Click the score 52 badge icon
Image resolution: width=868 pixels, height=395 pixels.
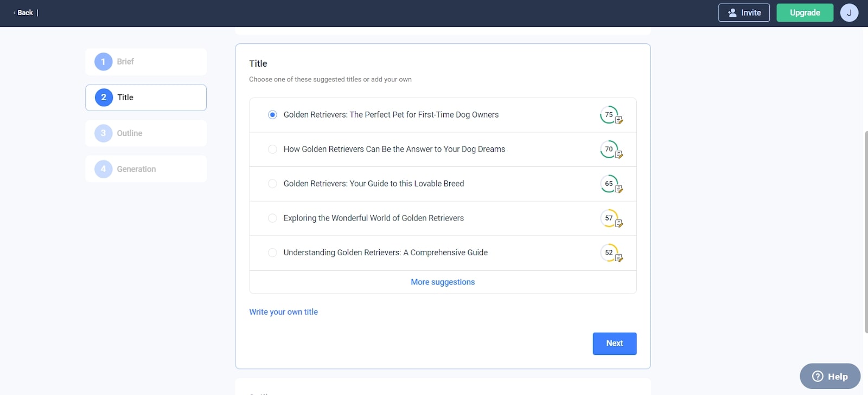point(610,252)
